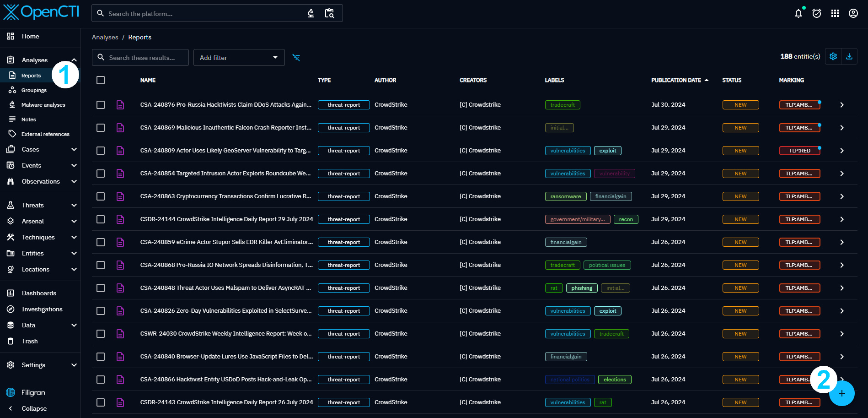The width and height of the screenshot is (868, 418).
Task: Click the clear filters icon
Action: click(296, 58)
